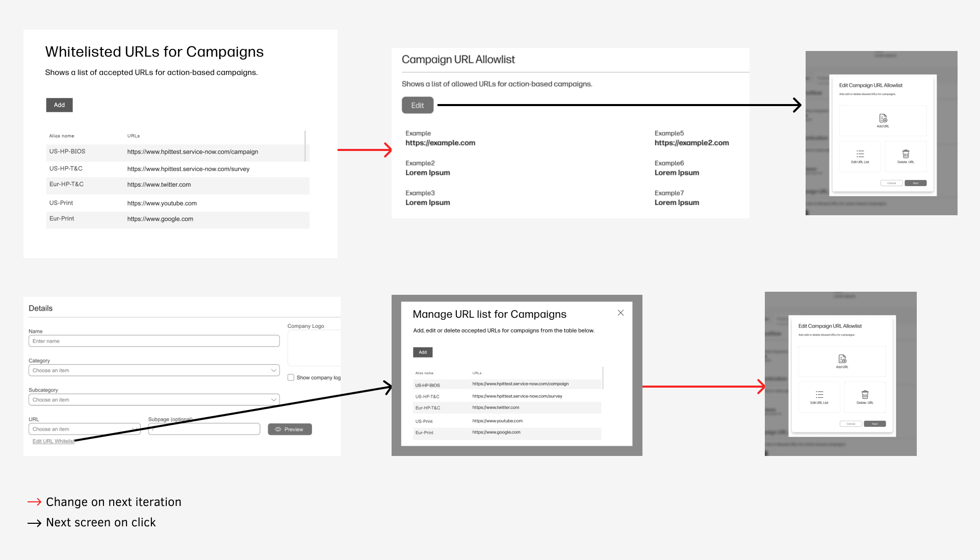The height and width of the screenshot is (560, 980).
Task: Click Add URL icon in top-right dialog
Action: coord(883,118)
